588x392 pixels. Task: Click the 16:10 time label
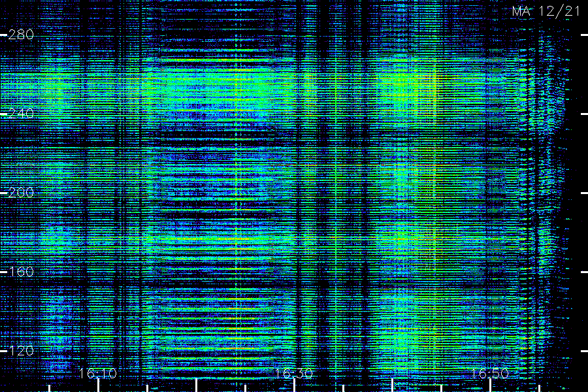pos(98,374)
